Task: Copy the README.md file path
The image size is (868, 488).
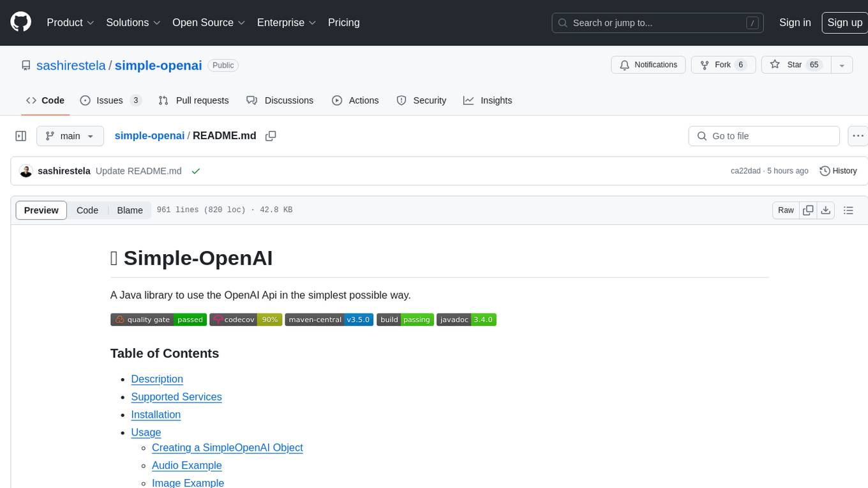Action: [271, 136]
